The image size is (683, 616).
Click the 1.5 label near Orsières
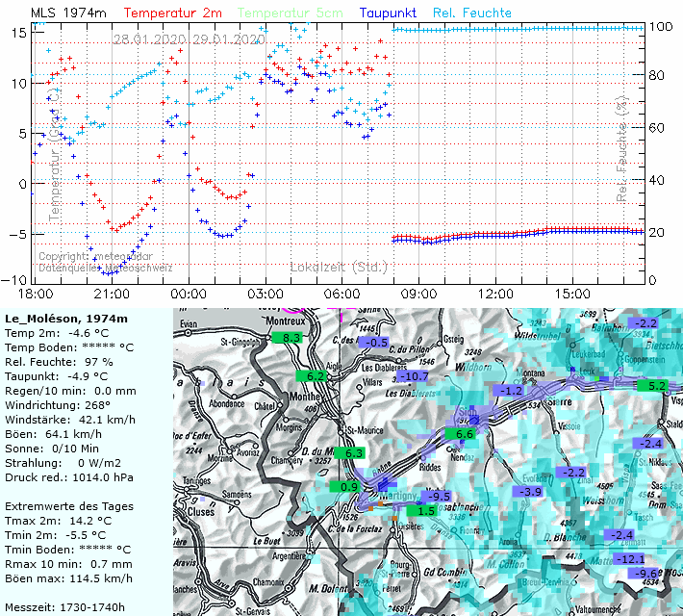(x=422, y=510)
